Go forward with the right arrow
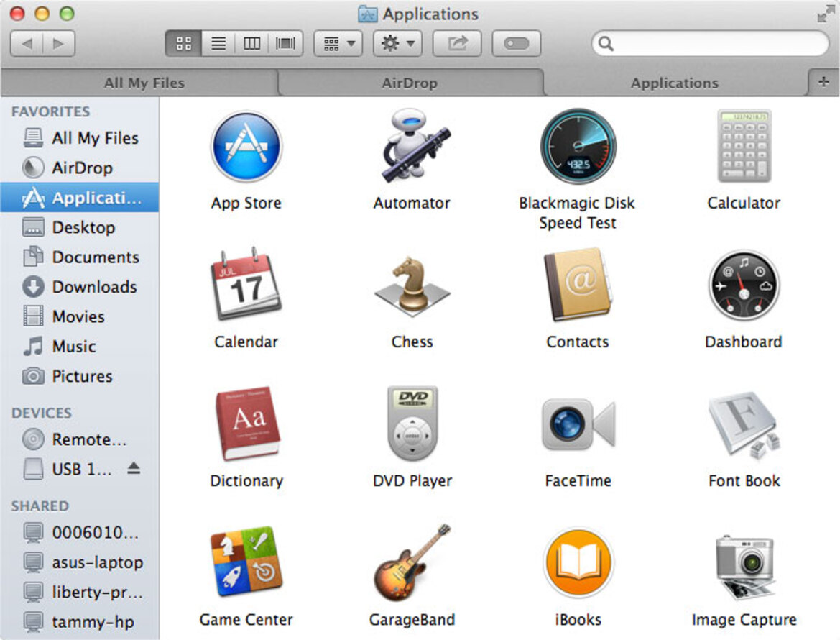This screenshot has width=840, height=640. click(x=59, y=43)
